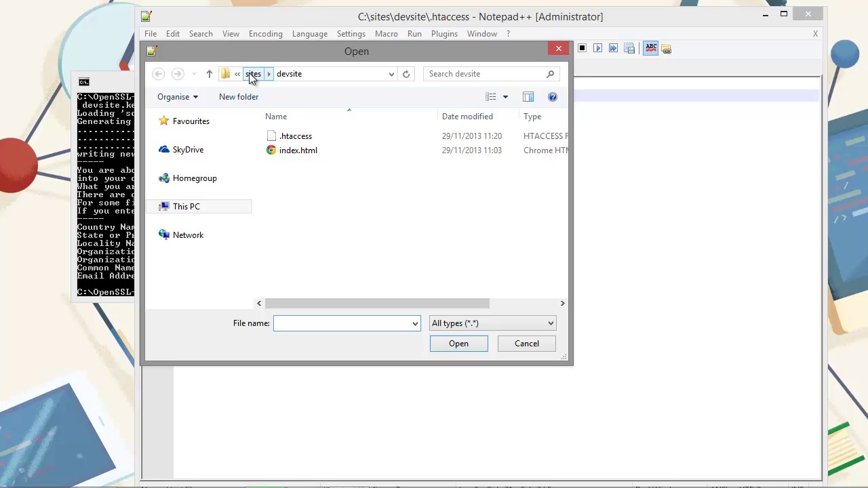Open the view options dropdown arrow
Screen dimensions: 868x488
[505, 97]
